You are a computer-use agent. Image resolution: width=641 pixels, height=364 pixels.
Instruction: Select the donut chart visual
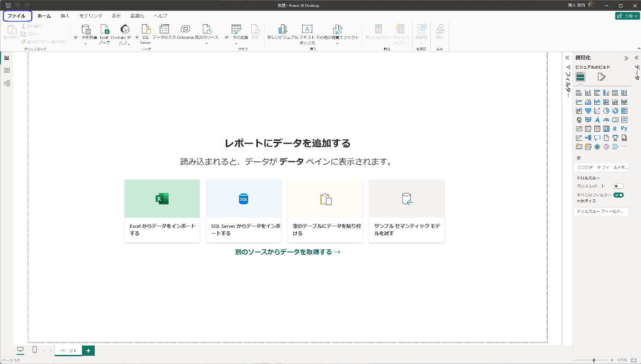[x=615, y=111]
